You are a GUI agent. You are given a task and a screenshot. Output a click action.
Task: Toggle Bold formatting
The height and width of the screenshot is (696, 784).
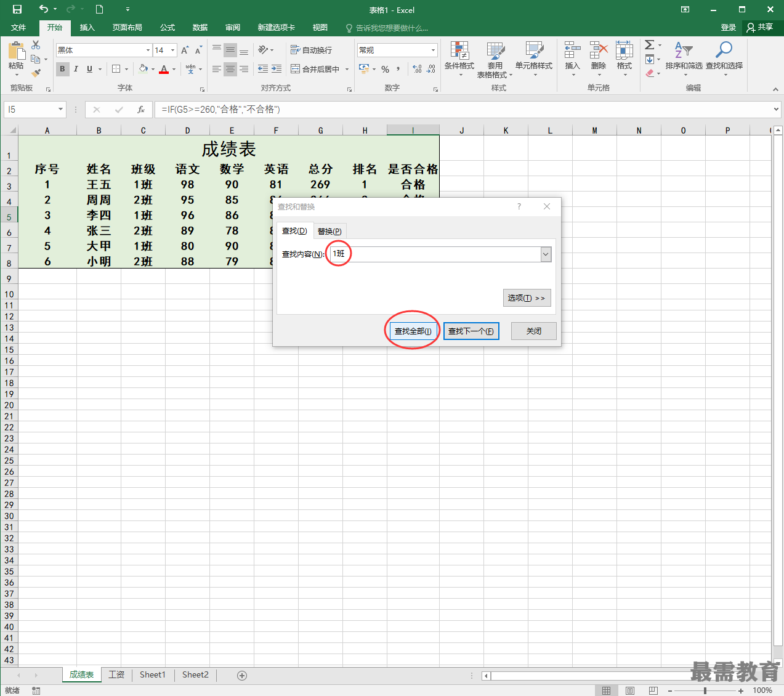62,69
